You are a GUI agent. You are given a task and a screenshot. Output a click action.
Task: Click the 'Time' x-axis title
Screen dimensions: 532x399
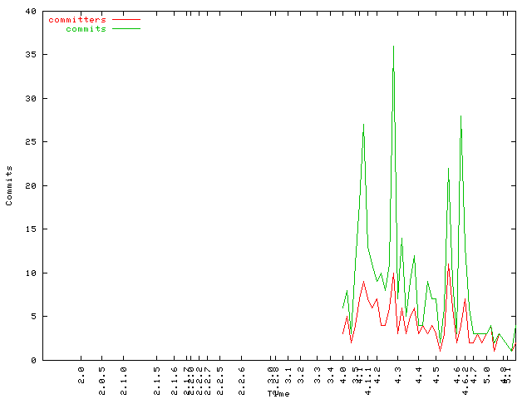[x=278, y=393]
